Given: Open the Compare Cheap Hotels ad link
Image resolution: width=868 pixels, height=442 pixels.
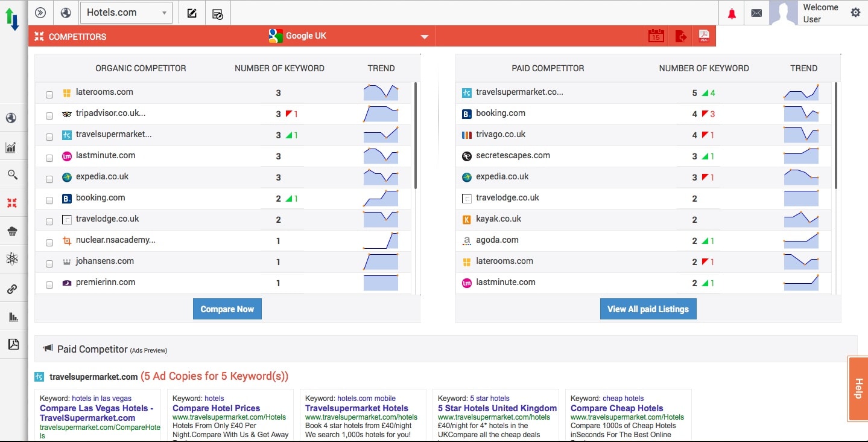Looking at the screenshot, I should 616,408.
